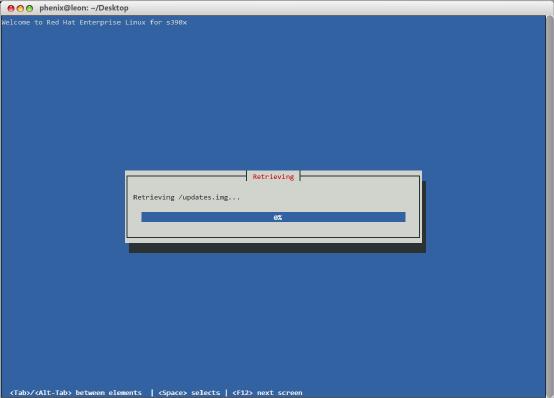The image size is (554, 398).
Task: Click the terminal's vertical scrollbar
Action: (550, 206)
